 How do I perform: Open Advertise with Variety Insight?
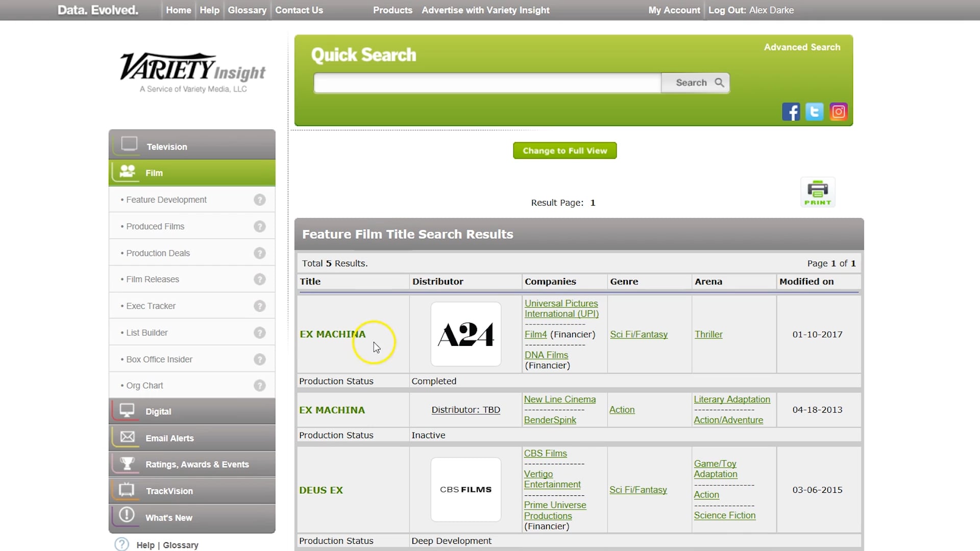[x=485, y=10]
